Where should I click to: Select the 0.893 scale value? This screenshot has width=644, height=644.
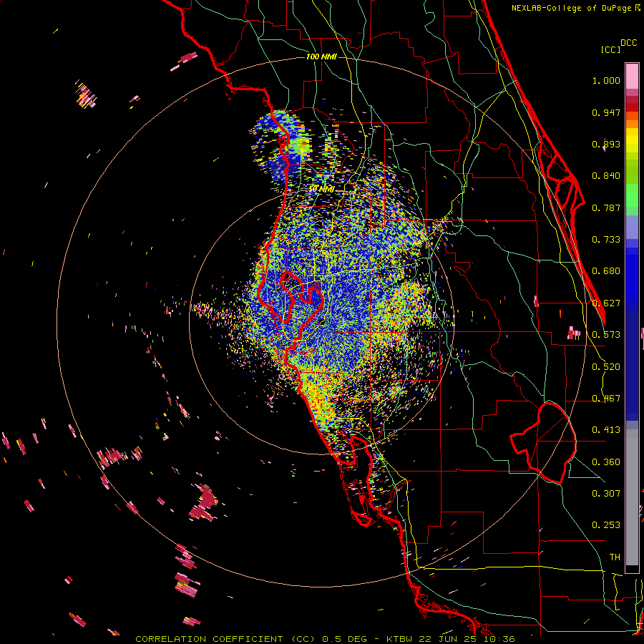coord(606,144)
